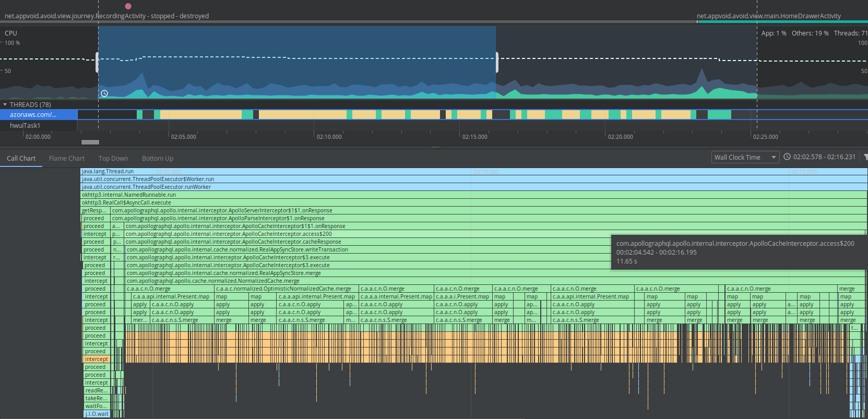This screenshot has width=868, height=419.
Task: Select ApolloServerInterceptor$1$1.onResponse bar
Action: [x=489, y=210]
